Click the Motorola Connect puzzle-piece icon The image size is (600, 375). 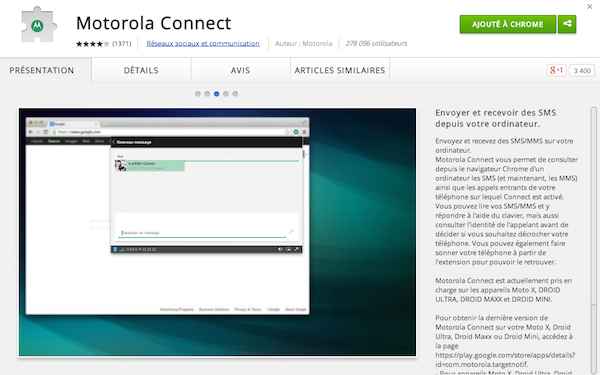[x=38, y=25]
